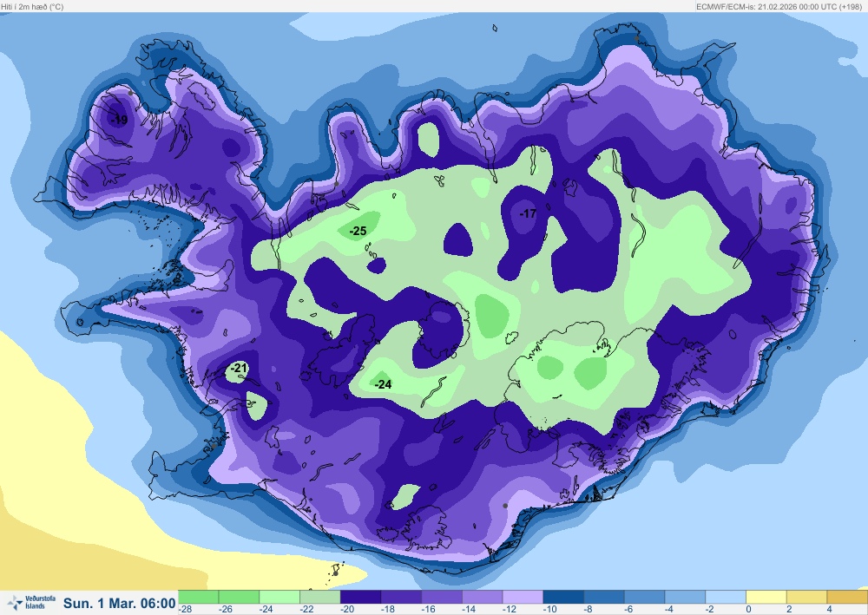Click the -25 temperature label on the map
The width and height of the screenshot is (868, 615).
tap(358, 232)
